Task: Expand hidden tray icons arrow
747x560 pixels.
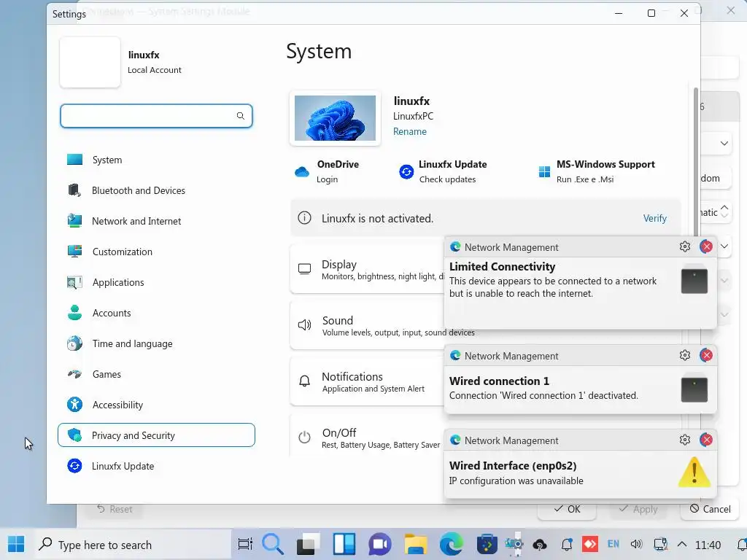Action: tap(682, 544)
